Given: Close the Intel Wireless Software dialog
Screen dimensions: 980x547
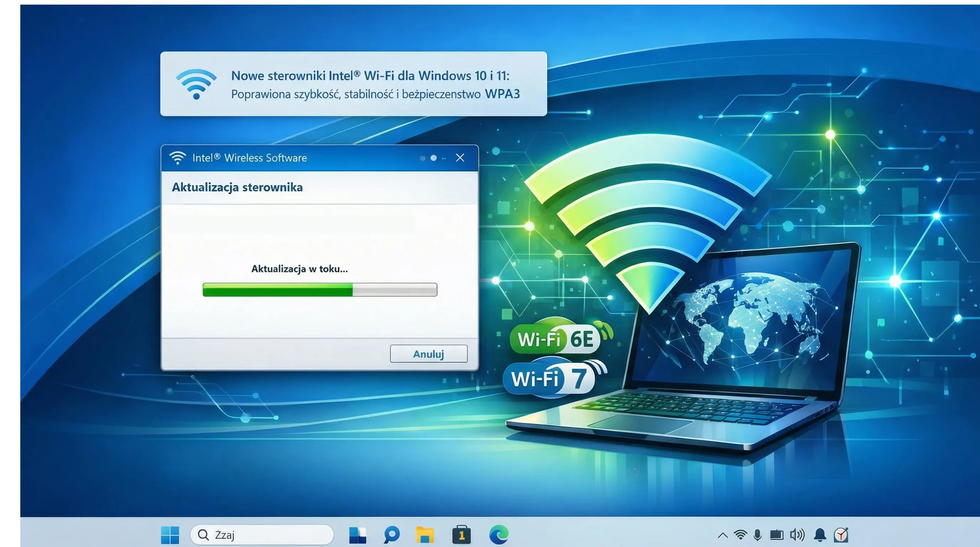Looking at the screenshot, I should tap(460, 157).
